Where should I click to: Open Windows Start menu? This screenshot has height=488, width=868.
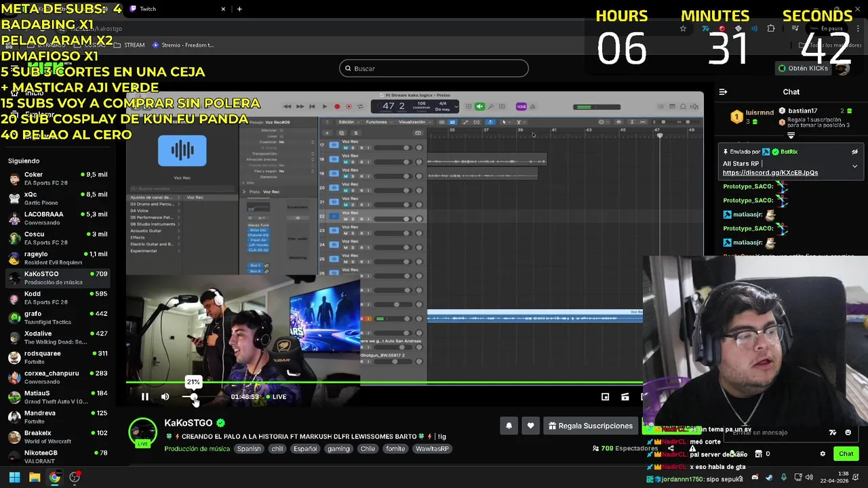14,477
